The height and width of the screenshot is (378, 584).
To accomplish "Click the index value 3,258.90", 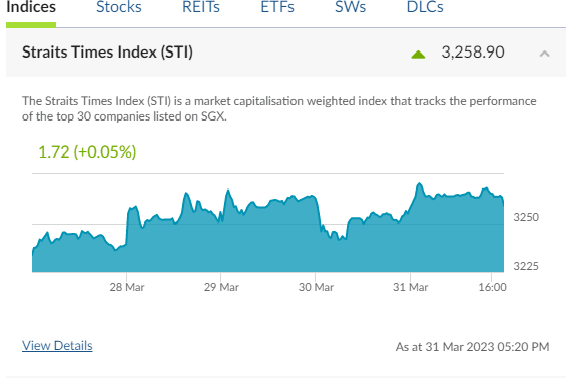I will pos(473,52).
